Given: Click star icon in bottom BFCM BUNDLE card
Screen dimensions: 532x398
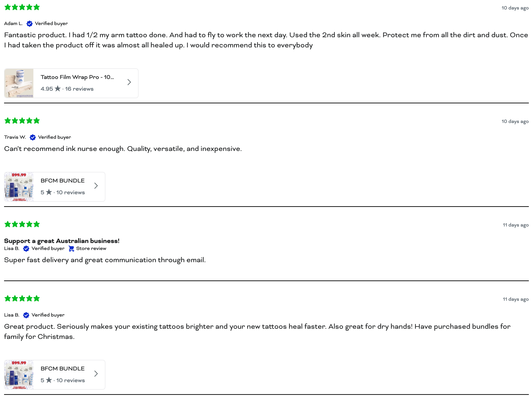Looking at the screenshot, I should [49, 380].
